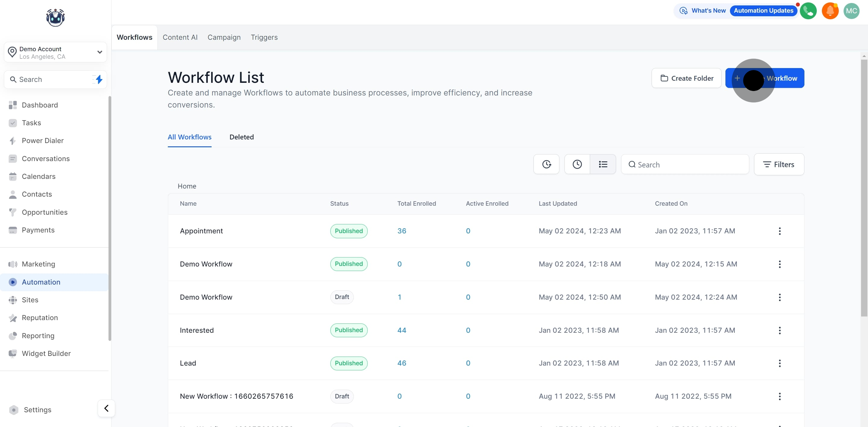Viewport: 868px width, 427px height.
Task: Select the Opportunities funnel icon
Action: pos(12,212)
